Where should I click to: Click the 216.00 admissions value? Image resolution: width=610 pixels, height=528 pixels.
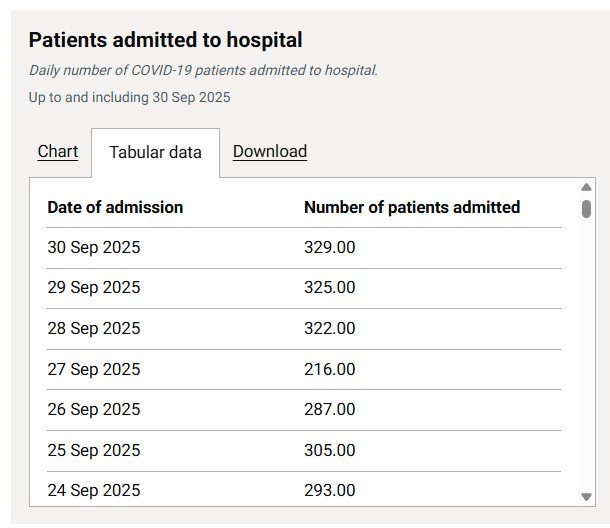point(329,369)
